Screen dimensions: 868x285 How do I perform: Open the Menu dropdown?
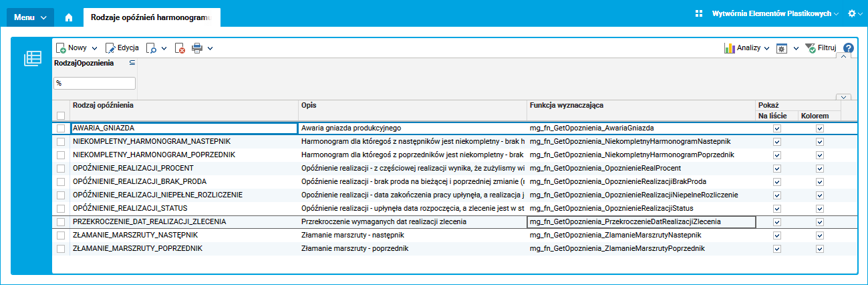30,17
